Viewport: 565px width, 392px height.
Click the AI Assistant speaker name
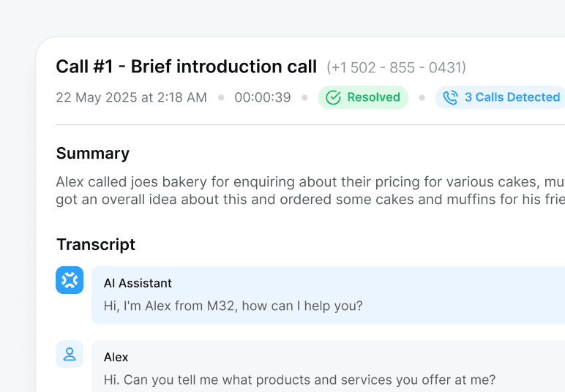[x=138, y=283]
